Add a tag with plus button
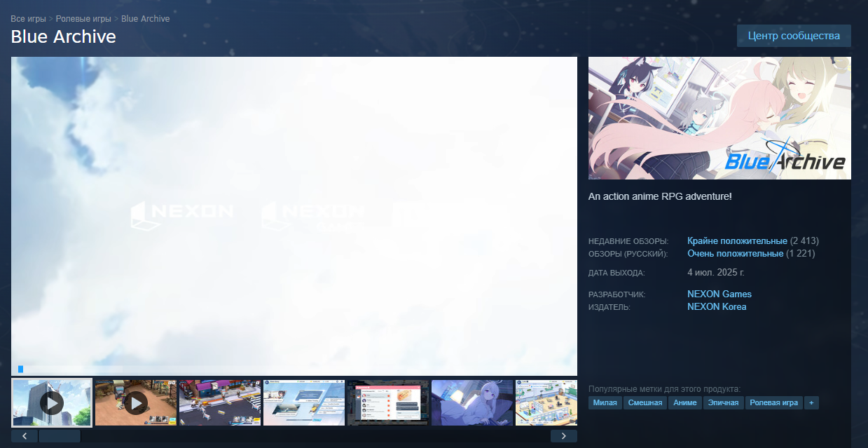Viewport: 868px width, 448px height. [x=812, y=403]
